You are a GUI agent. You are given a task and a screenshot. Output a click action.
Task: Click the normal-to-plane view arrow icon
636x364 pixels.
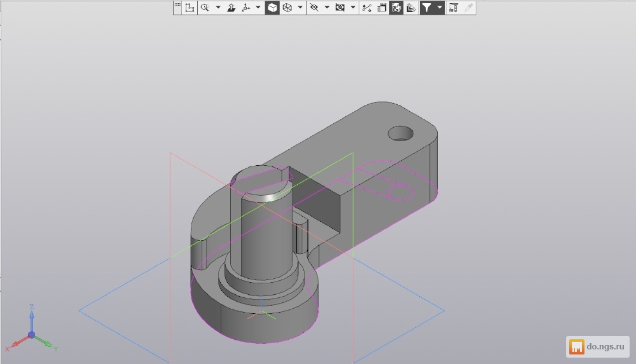click(x=232, y=8)
